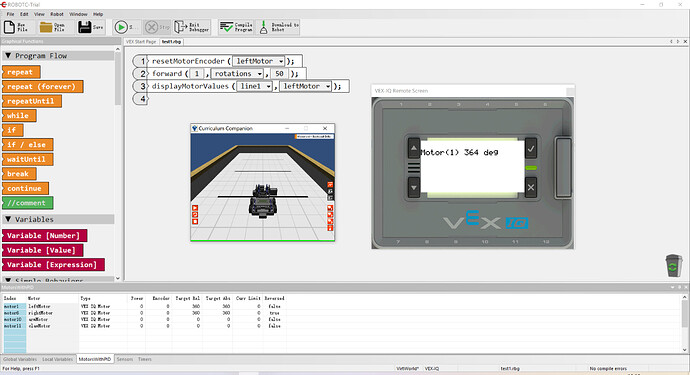Collapse the Variables section

click(x=8, y=219)
